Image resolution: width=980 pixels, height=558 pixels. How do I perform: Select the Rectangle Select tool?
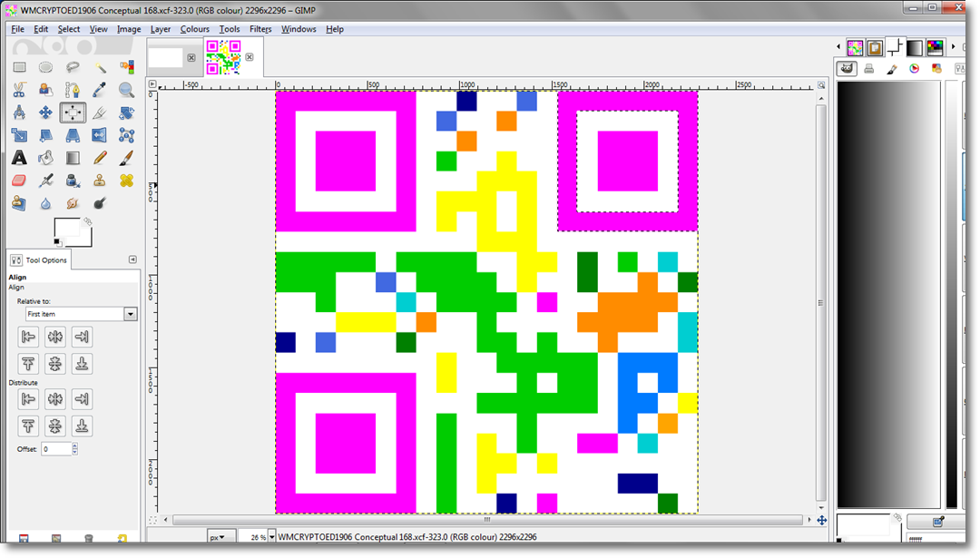19,67
